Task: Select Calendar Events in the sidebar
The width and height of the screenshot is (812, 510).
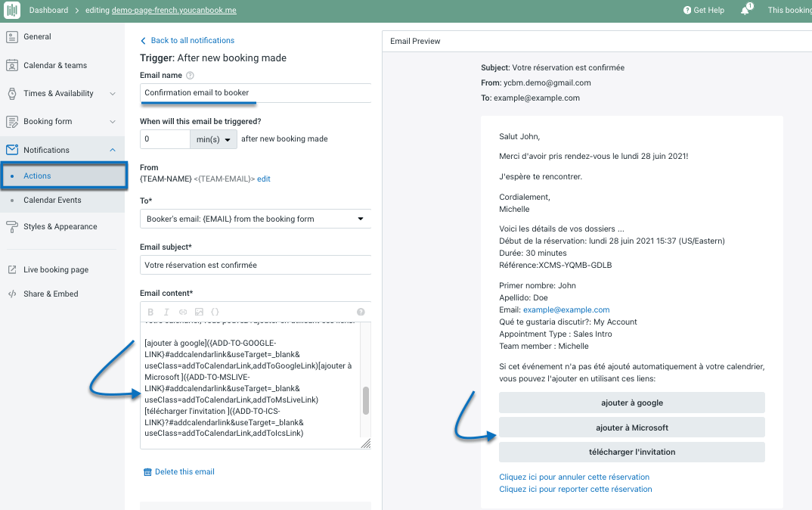Action: (52, 201)
